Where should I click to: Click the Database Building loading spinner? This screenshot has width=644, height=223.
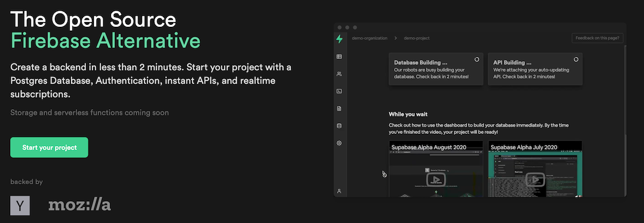click(x=477, y=59)
